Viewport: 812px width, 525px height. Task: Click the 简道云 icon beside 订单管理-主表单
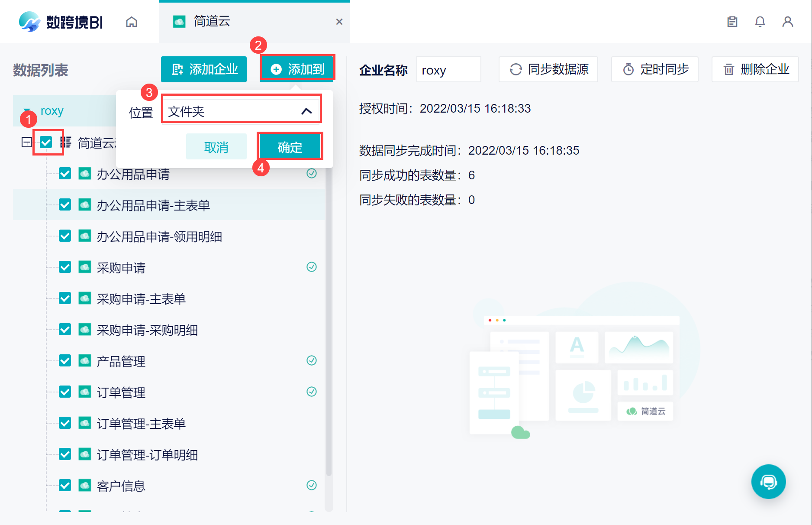tap(85, 423)
